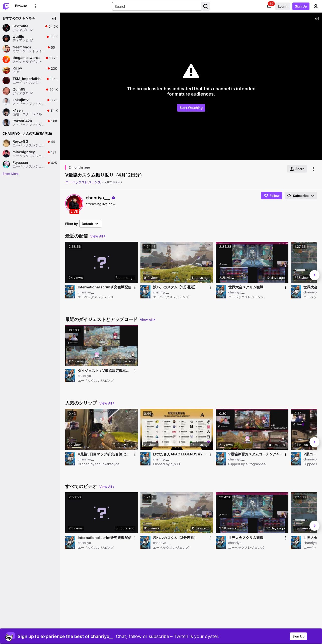This screenshot has width=322, height=644.
Task: Open View All for すべてのビデオ
Action: 107,487
